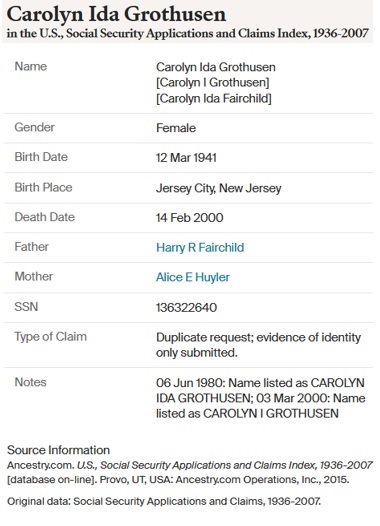Click the Social Security Applications and Claims subtitle
Screen dimensions: 380x526
point(187,33)
